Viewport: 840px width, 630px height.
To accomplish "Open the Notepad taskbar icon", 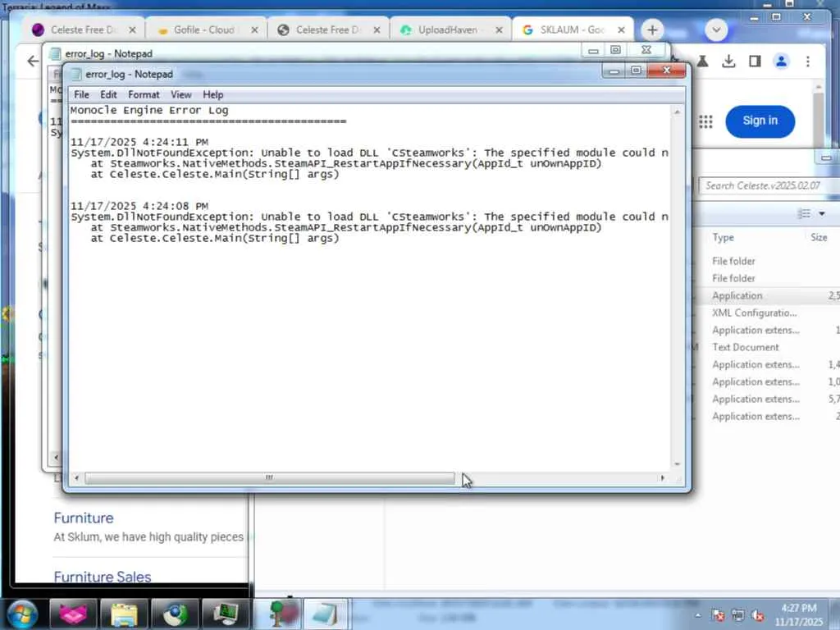I will 326,614.
